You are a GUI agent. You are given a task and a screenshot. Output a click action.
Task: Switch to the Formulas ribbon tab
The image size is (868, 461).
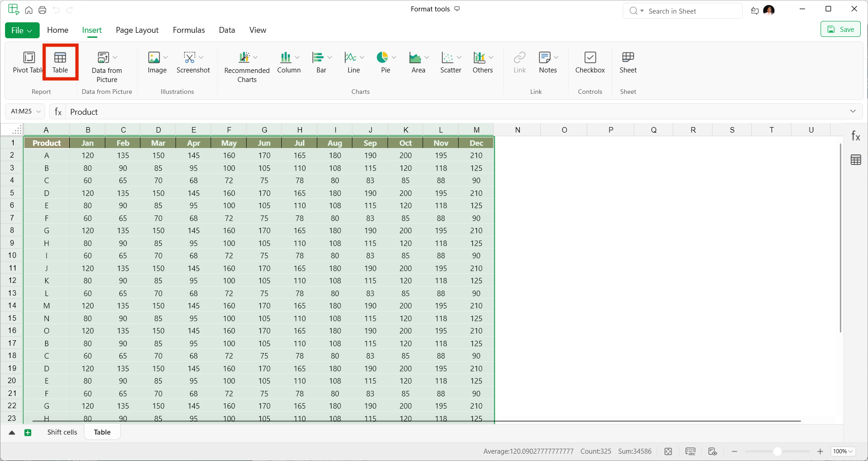(189, 30)
